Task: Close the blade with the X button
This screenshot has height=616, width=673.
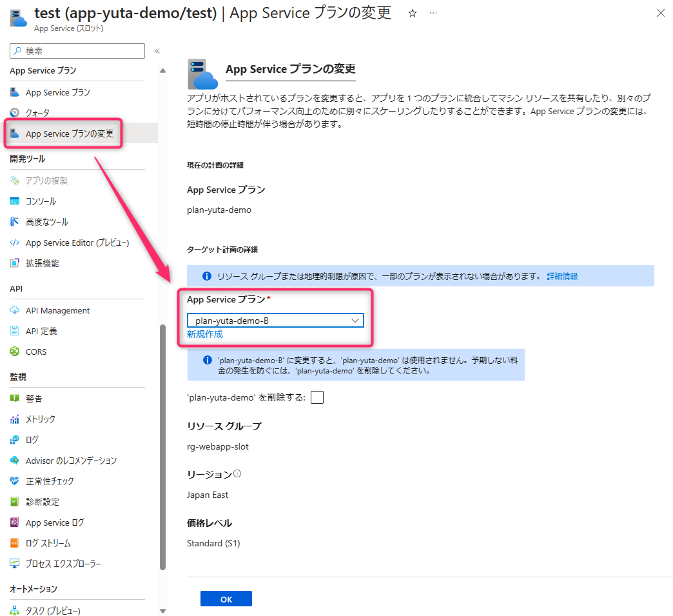Action: pyautogui.click(x=661, y=14)
